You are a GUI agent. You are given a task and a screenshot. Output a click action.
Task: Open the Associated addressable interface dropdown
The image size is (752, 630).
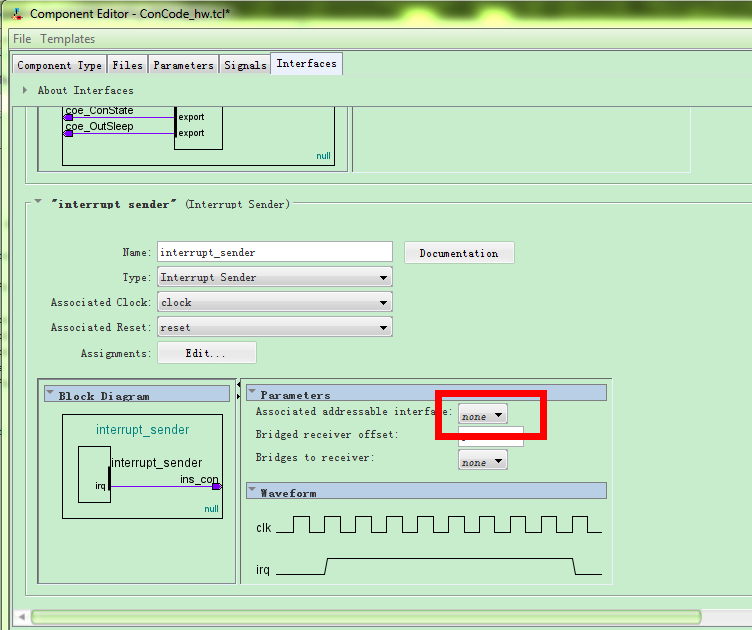tap(482, 415)
